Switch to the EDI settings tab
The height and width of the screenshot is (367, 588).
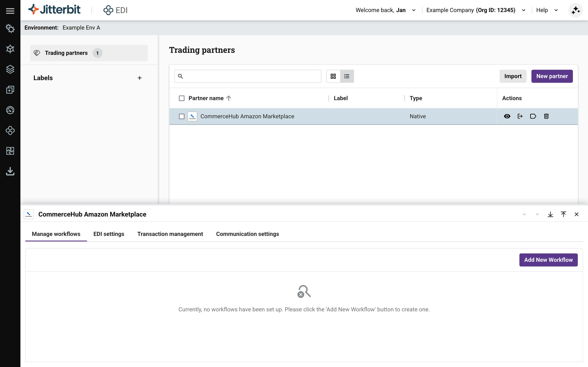pos(109,234)
